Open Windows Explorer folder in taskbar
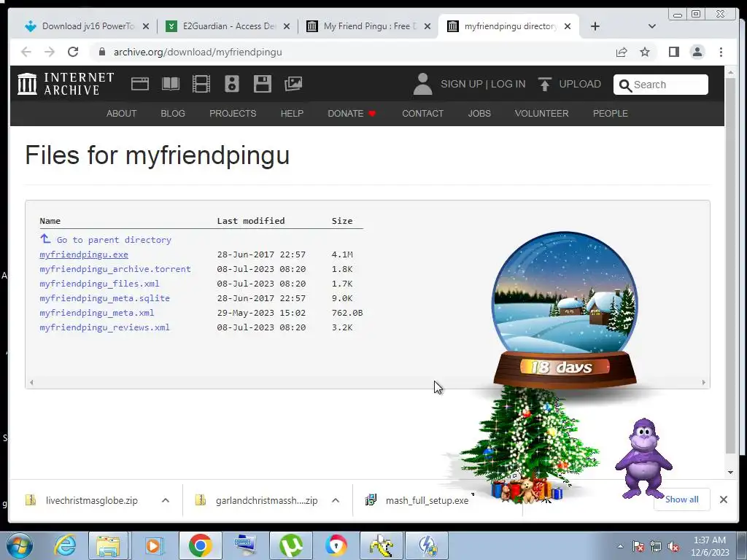This screenshot has width=747, height=560. coord(108,545)
